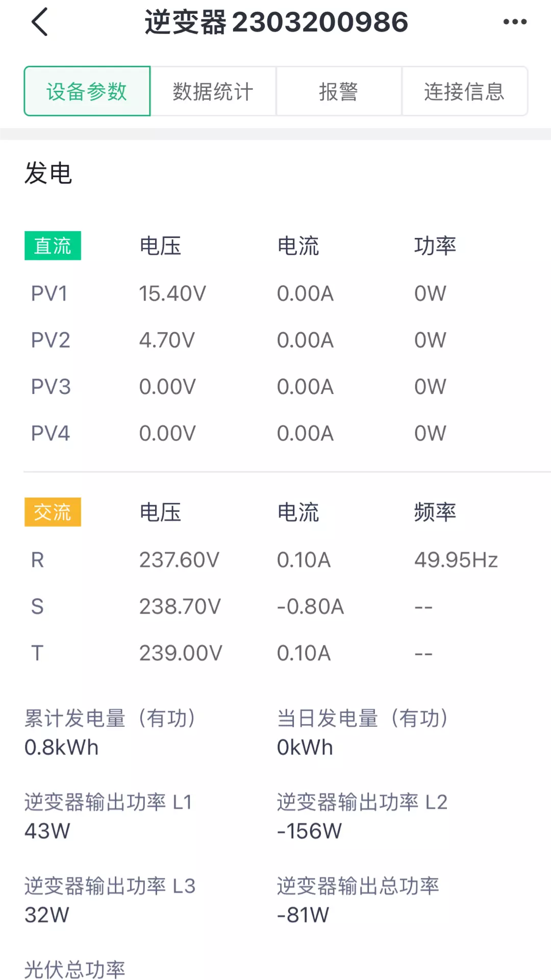Open the three-dot more options menu
This screenshot has height=980, width=551.
click(x=514, y=22)
